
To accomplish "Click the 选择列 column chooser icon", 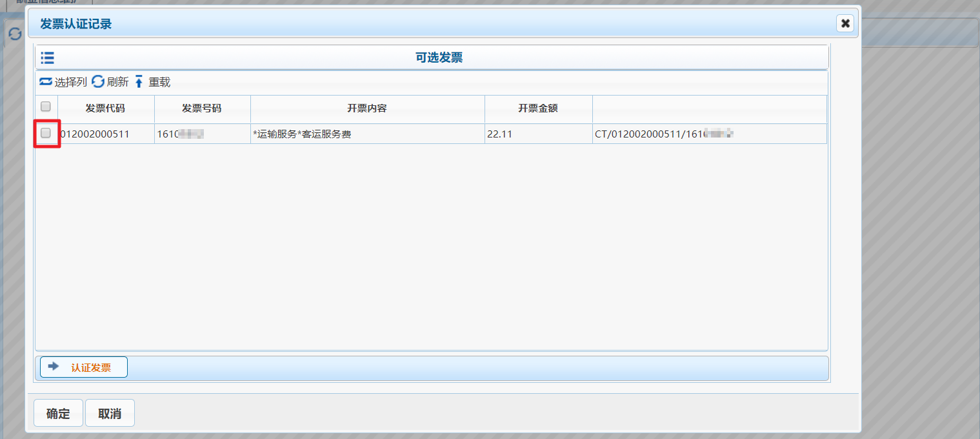I will pos(46,82).
